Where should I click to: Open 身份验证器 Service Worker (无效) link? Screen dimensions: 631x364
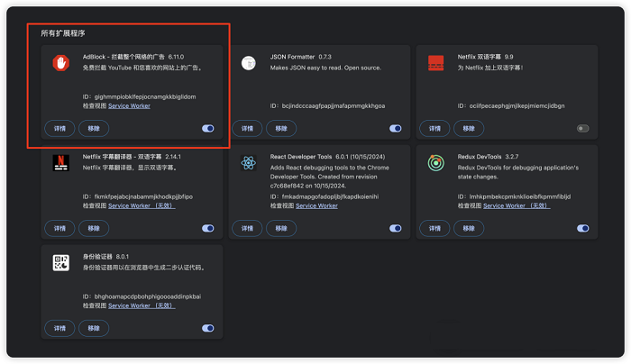point(142,305)
